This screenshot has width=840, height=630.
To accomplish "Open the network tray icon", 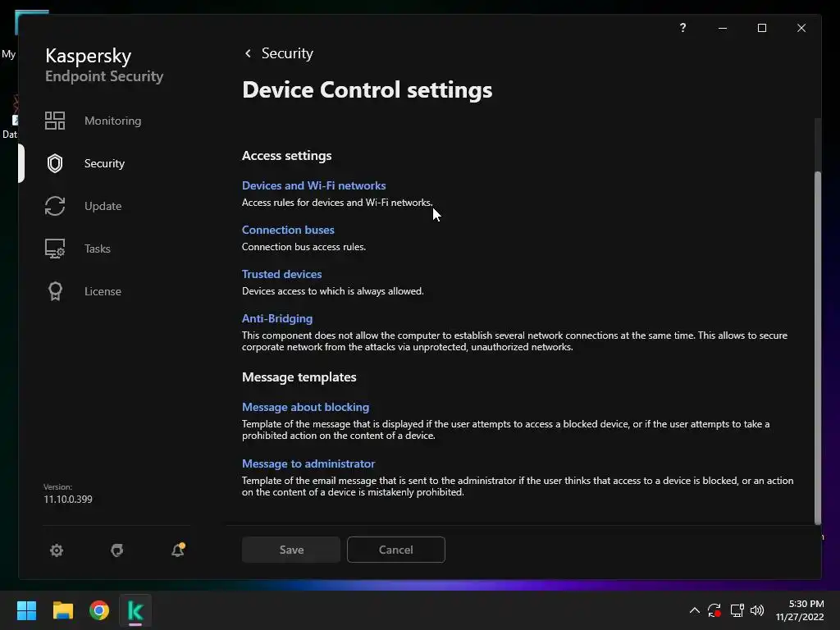I will click(x=737, y=610).
